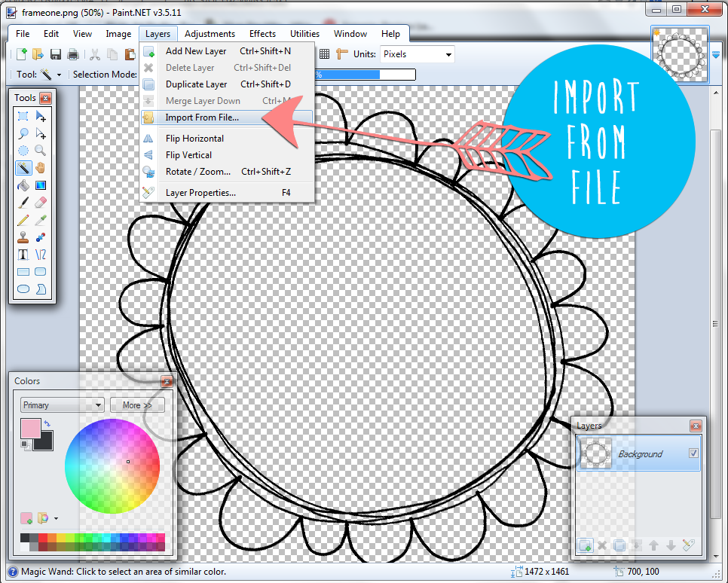Activate the Eraser tool
The height and width of the screenshot is (583, 728).
coord(42,201)
